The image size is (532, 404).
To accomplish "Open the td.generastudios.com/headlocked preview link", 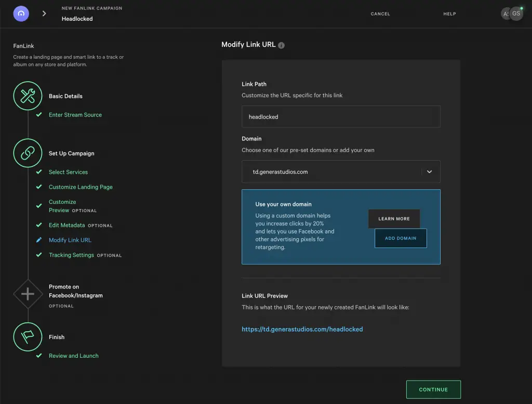I will (x=302, y=329).
